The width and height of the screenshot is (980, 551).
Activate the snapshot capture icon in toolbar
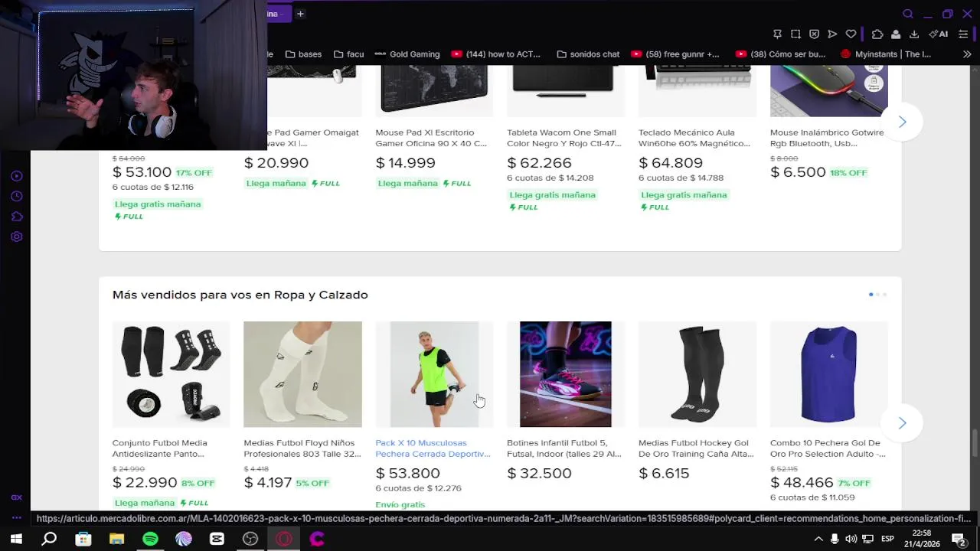[795, 34]
